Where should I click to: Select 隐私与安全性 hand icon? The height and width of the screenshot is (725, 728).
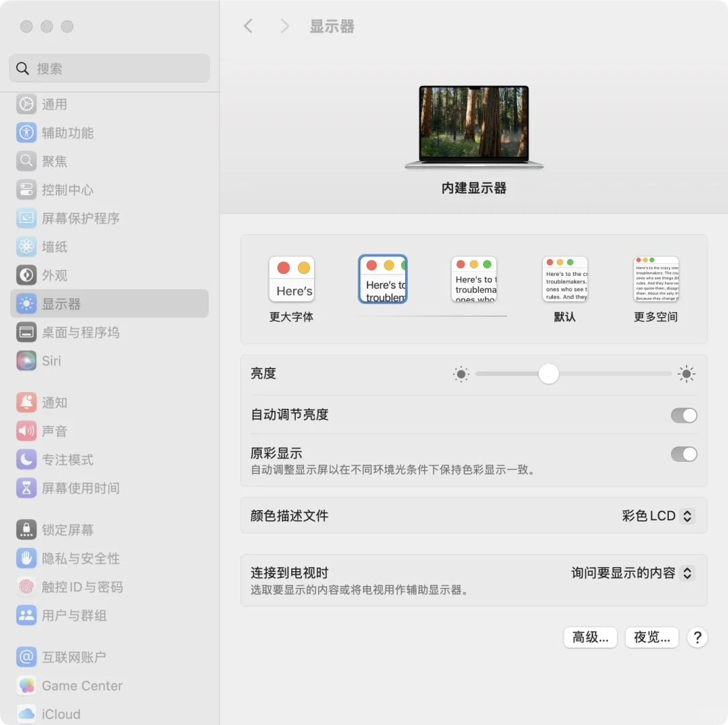click(26, 559)
